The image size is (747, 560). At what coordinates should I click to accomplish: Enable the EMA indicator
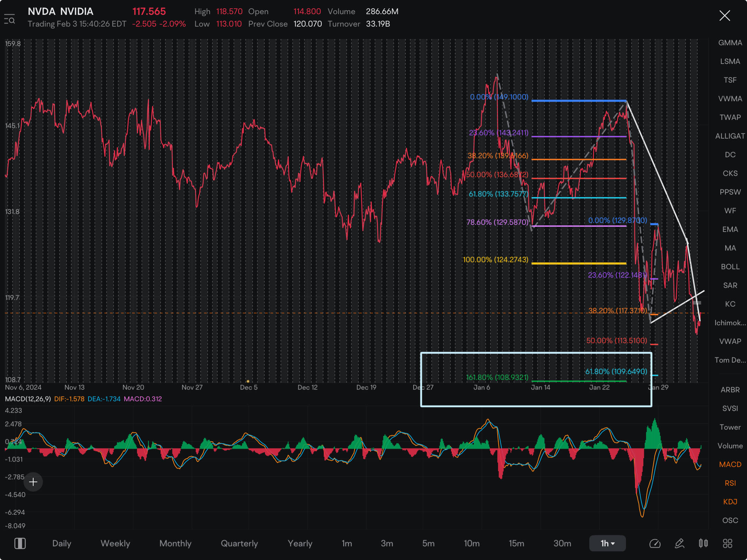(x=730, y=230)
